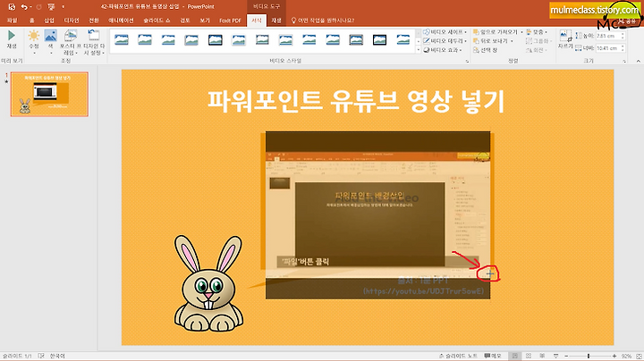The image size is (644, 361).
Task: Apply the third video style thumbnail
Action: [168, 40]
